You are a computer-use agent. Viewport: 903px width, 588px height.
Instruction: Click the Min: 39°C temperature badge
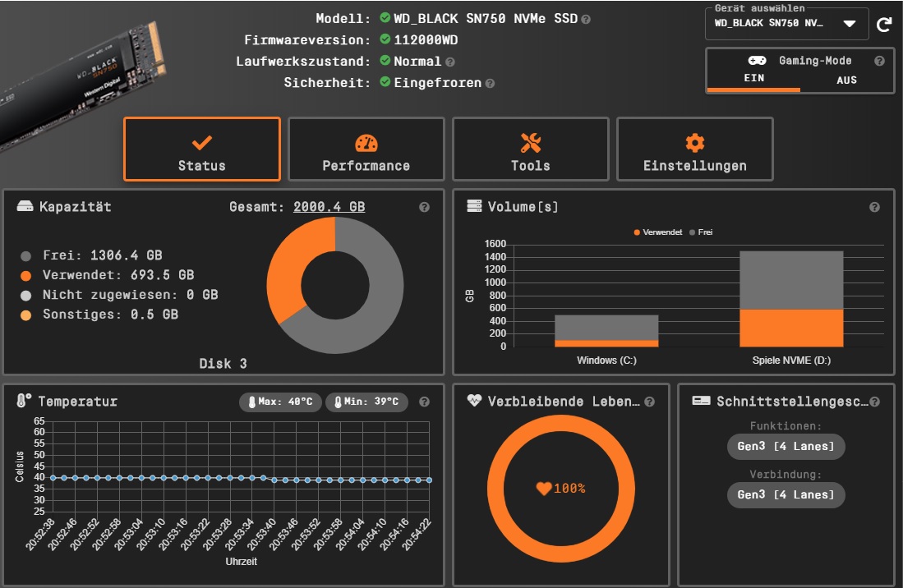(366, 402)
